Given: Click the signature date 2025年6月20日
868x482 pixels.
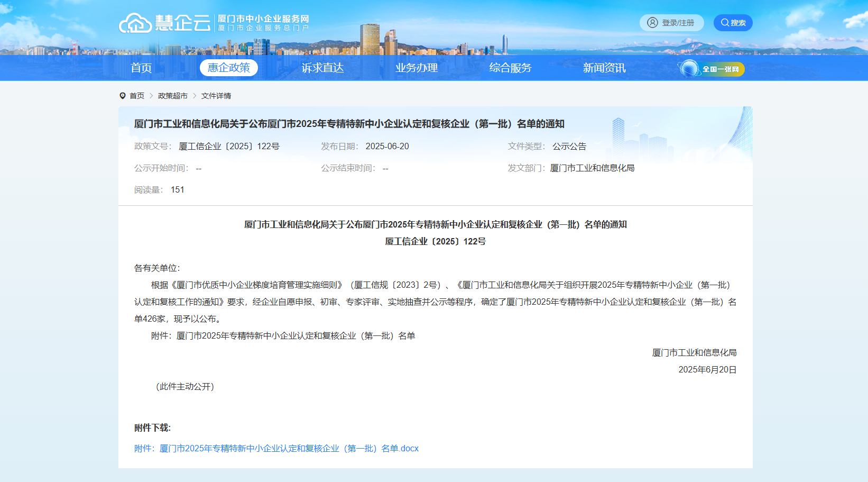Looking at the screenshot, I should 707,369.
